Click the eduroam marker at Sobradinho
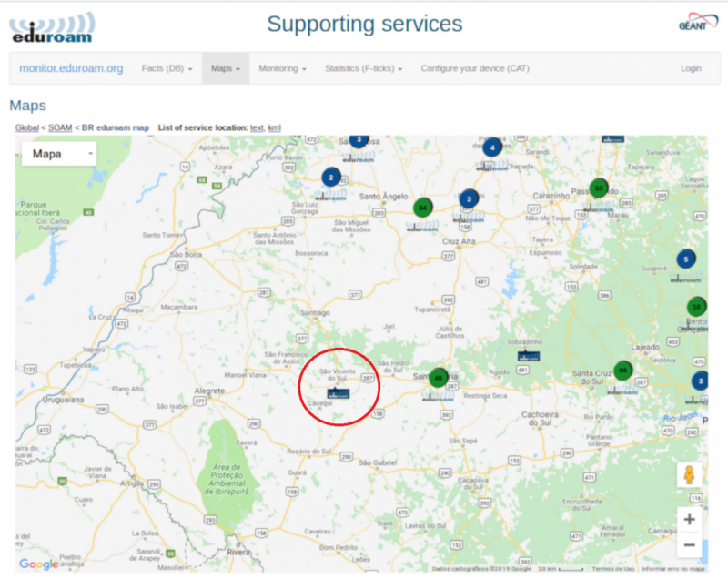Screen dimensions: 728x579 [x=527, y=355]
